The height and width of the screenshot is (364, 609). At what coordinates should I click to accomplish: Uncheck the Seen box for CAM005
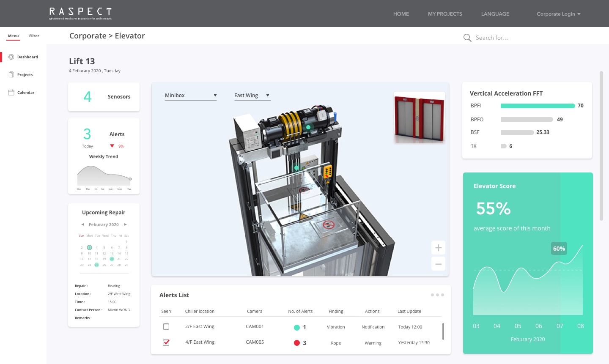click(x=166, y=342)
